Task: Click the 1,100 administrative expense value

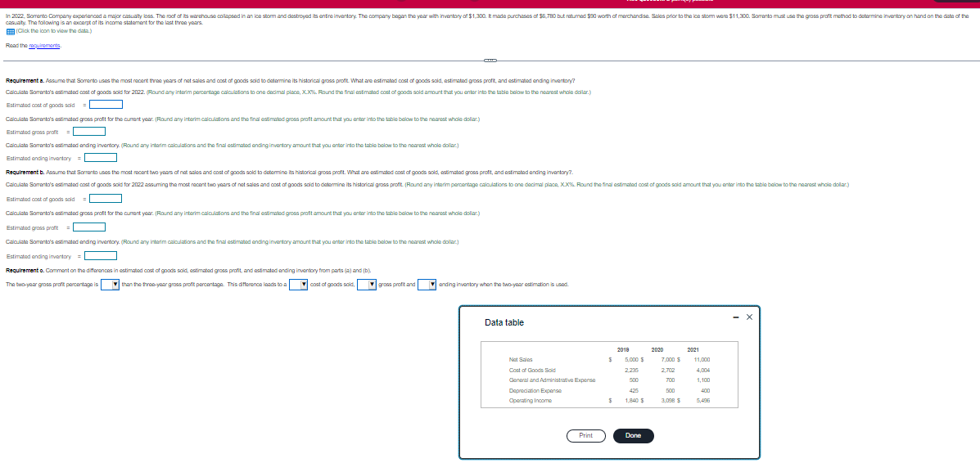Action: [x=702, y=380]
